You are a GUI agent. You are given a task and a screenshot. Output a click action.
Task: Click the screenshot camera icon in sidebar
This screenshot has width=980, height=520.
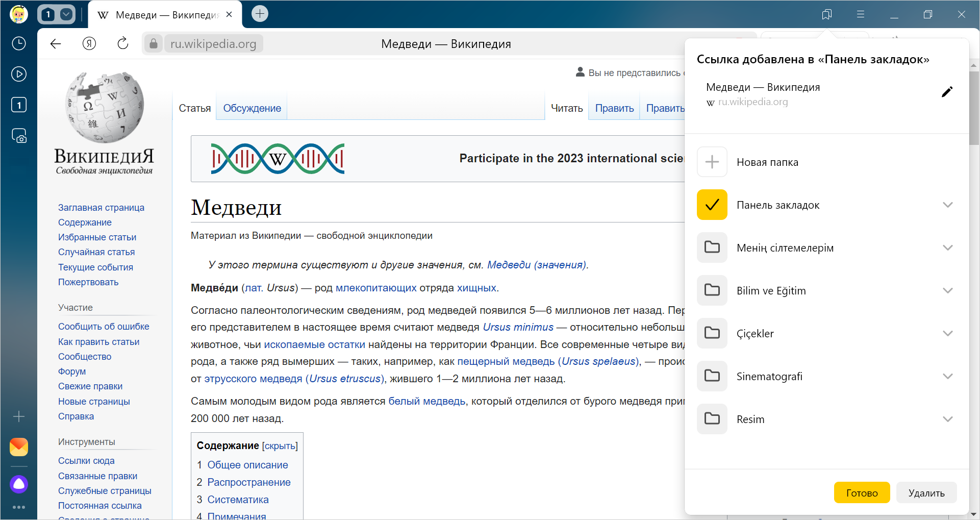tap(19, 136)
